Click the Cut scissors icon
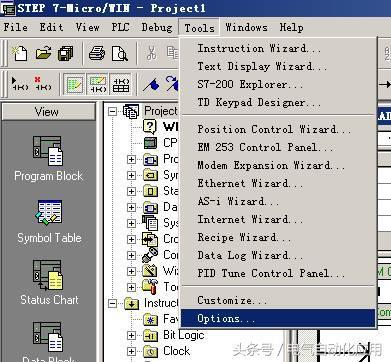The height and width of the screenshot is (362, 391). [151, 53]
